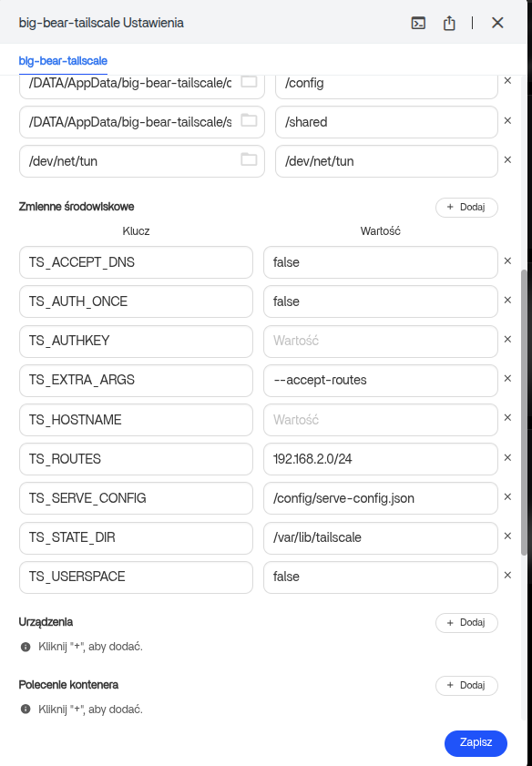Select the big-bear-tailscale tab
Image resolution: width=532 pixels, height=766 pixels.
(x=63, y=61)
